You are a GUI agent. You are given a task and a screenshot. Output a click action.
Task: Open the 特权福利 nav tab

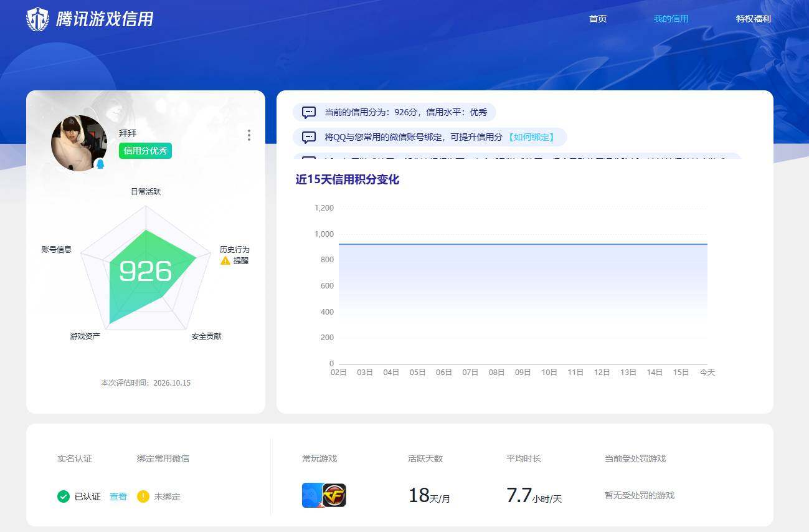click(x=754, y=19)
